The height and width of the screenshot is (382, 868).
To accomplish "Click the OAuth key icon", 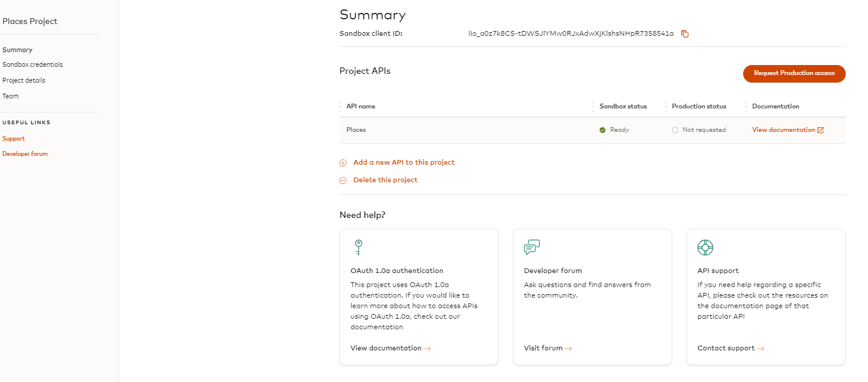I will click(x=358, y=247).
